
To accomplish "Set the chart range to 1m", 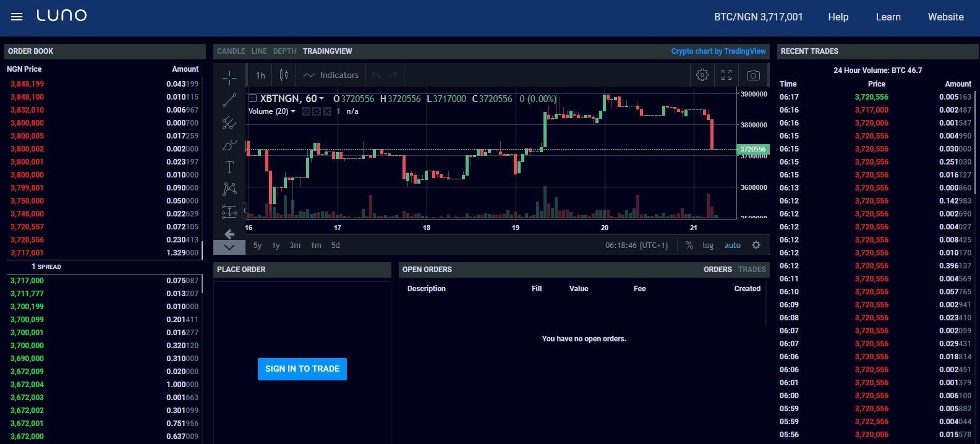I will (315, 245).
